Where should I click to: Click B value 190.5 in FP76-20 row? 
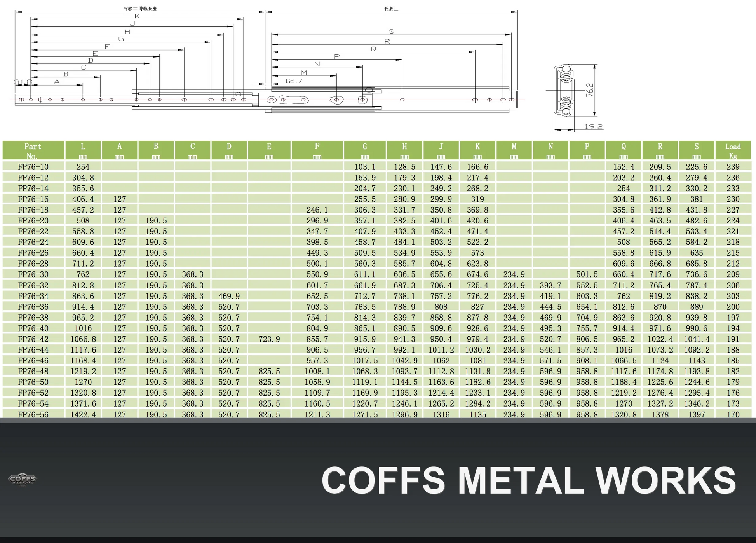click(x=156, y=221)
